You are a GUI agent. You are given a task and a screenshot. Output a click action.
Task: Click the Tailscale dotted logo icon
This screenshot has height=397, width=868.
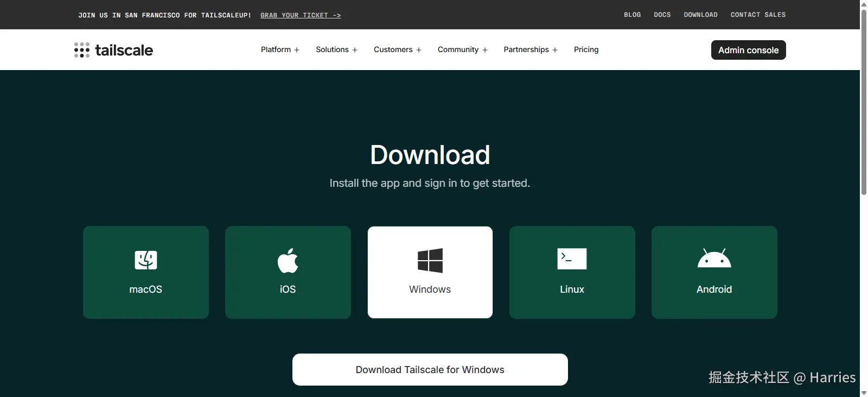point(82,50)
